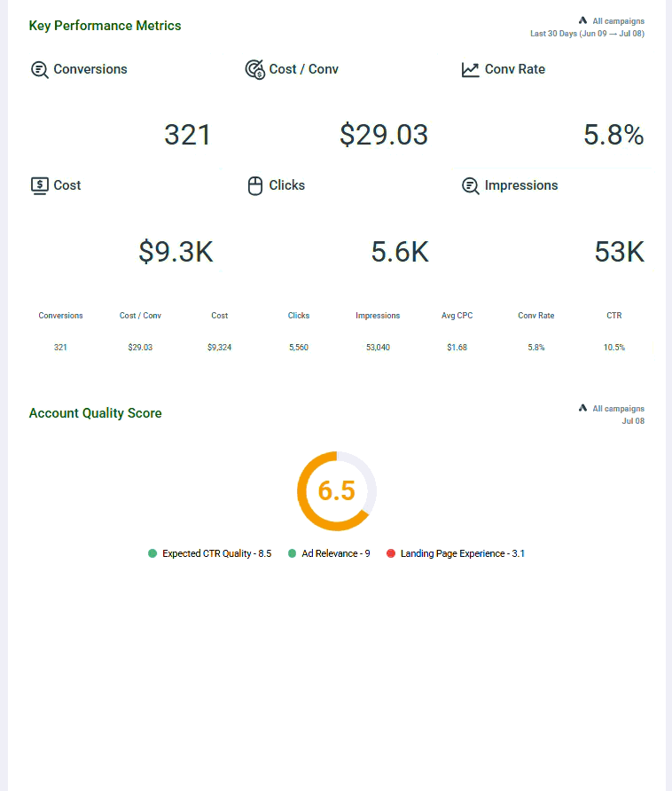
Task: Click the Conversions column header in table
Action: [x=60, y=316]
